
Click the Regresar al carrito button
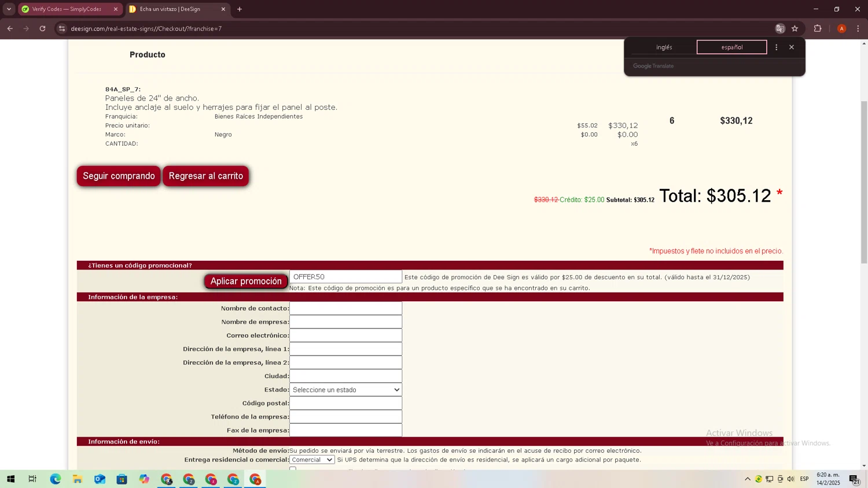pyautogui.click(x=206, y=176)
